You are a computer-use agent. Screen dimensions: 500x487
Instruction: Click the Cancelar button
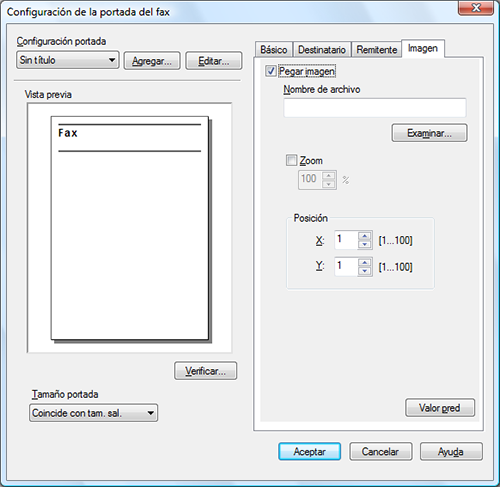tap(381, 452)
